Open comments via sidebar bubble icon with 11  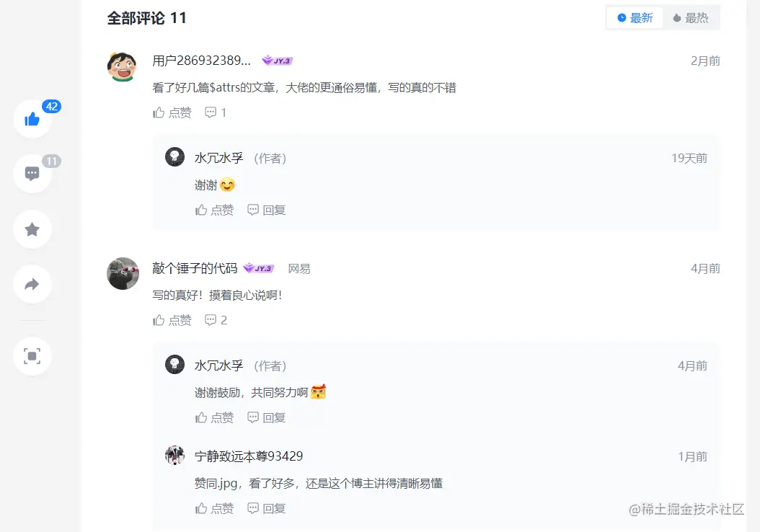pos(32,174)
